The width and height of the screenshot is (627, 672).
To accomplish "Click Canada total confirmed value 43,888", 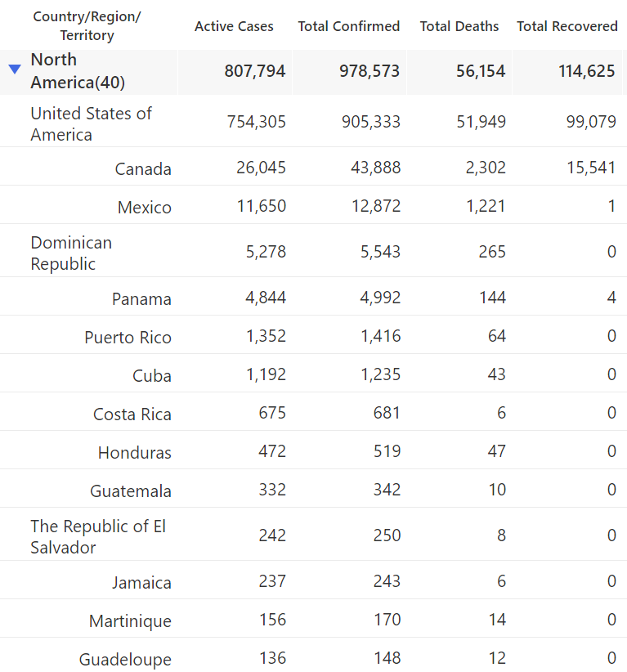I will (376, 168).
